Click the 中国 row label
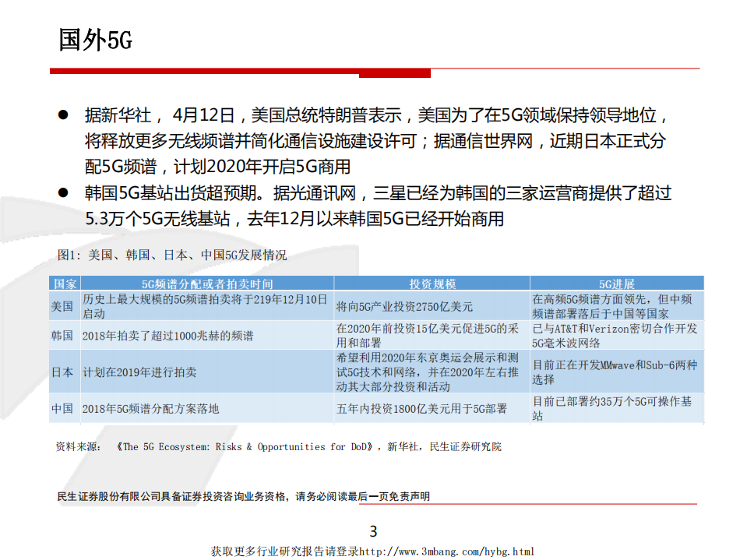Screen dimensions: 747x560 tap(64, 407)
